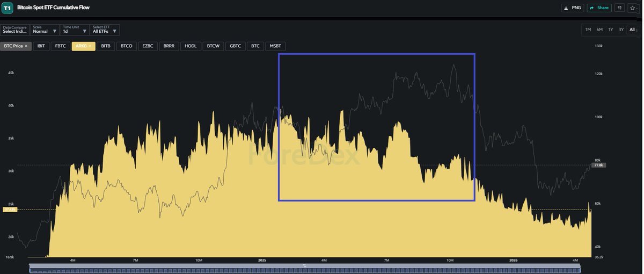The image size is (644, 274).
Task: Toggle the BTCW ETF chip
Action: 213,46
